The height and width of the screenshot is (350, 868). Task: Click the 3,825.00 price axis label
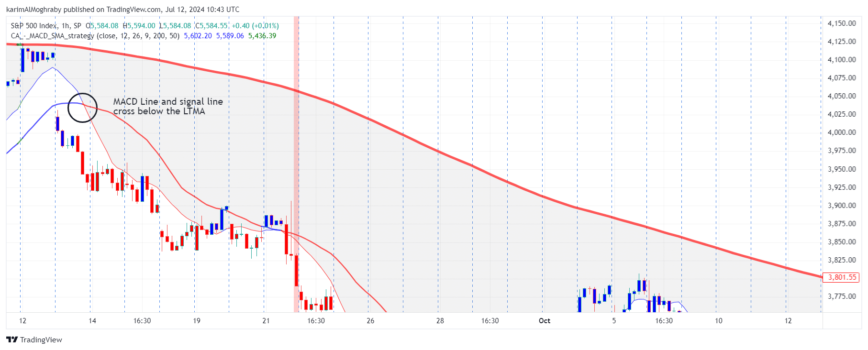(842, 260)
